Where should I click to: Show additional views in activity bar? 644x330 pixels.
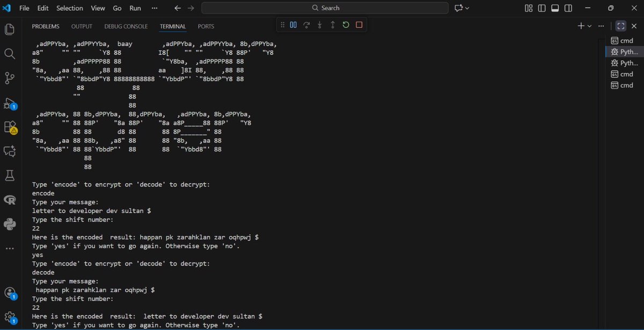coord(9,248)
